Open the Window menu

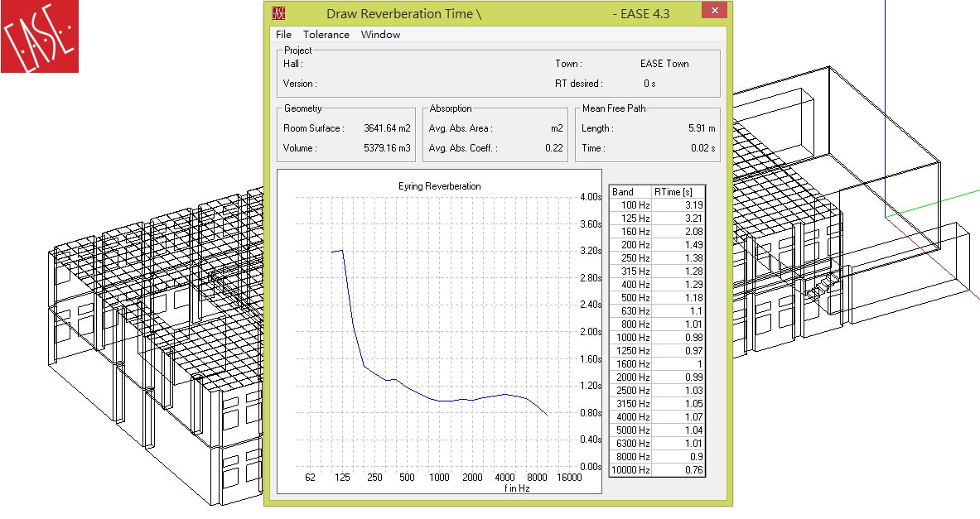(x=380, y=34)
